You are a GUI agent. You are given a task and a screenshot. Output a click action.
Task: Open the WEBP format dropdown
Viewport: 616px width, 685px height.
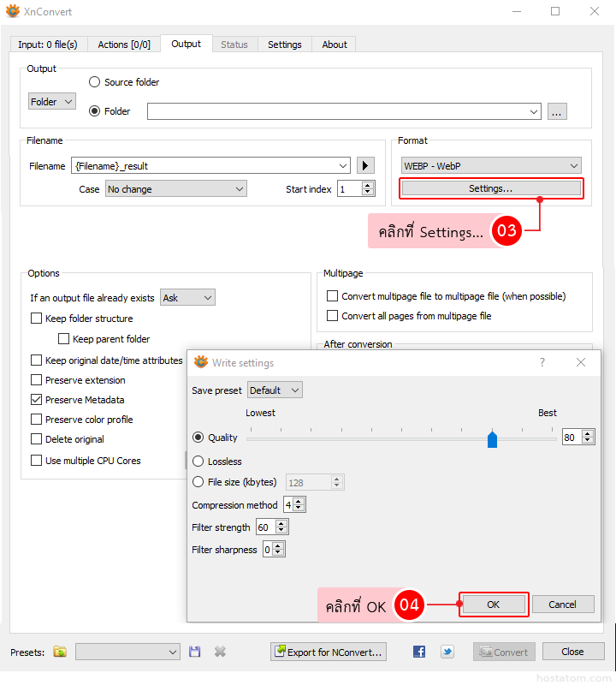click(x=491, y=166)
